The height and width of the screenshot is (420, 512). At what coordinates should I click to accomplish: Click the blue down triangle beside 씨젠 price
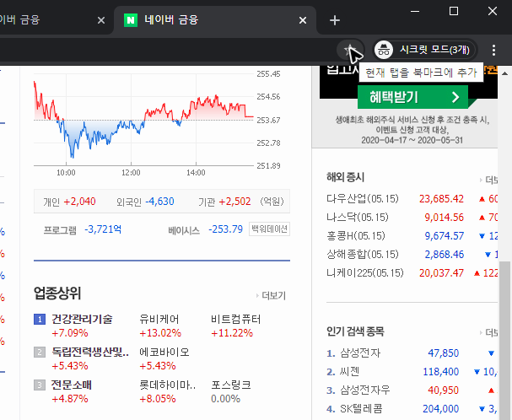477,372
